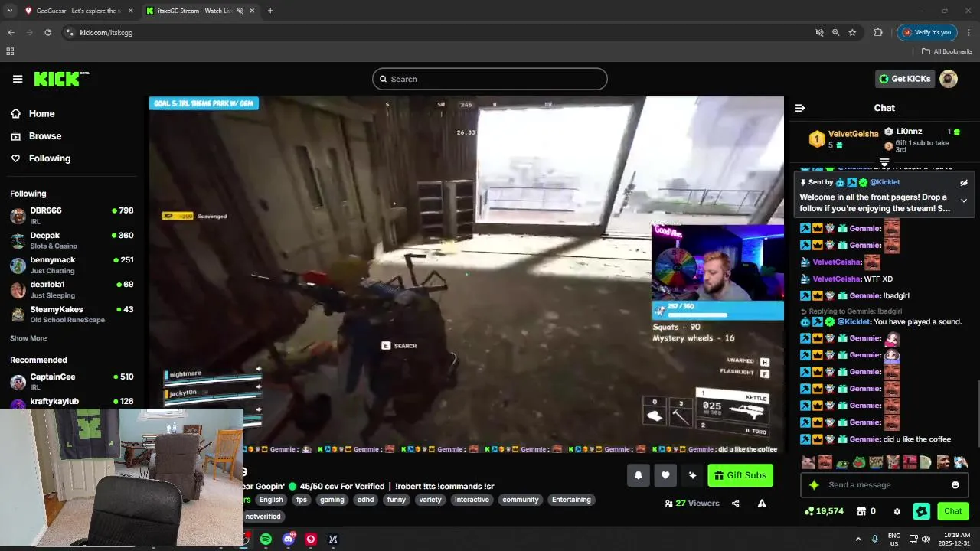The image size is (980, 551).
Task: Open the zoom magnifier in address bar
Action: (x=835, y=32)
